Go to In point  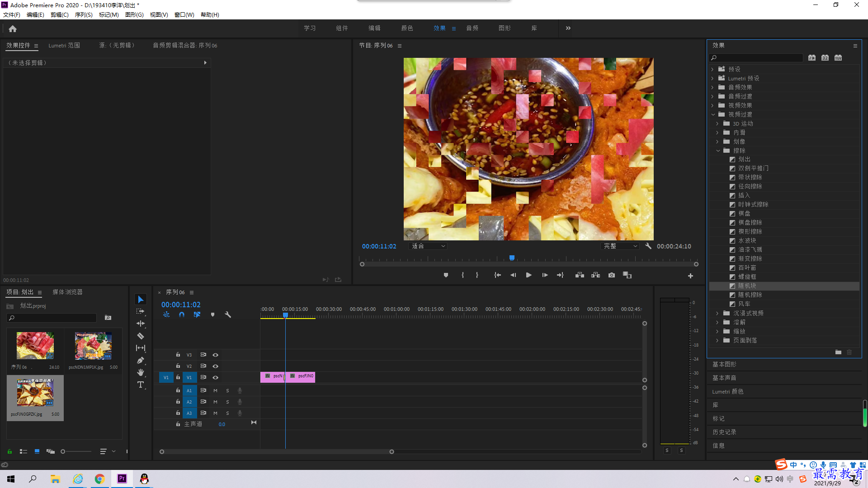click(497, 275)
